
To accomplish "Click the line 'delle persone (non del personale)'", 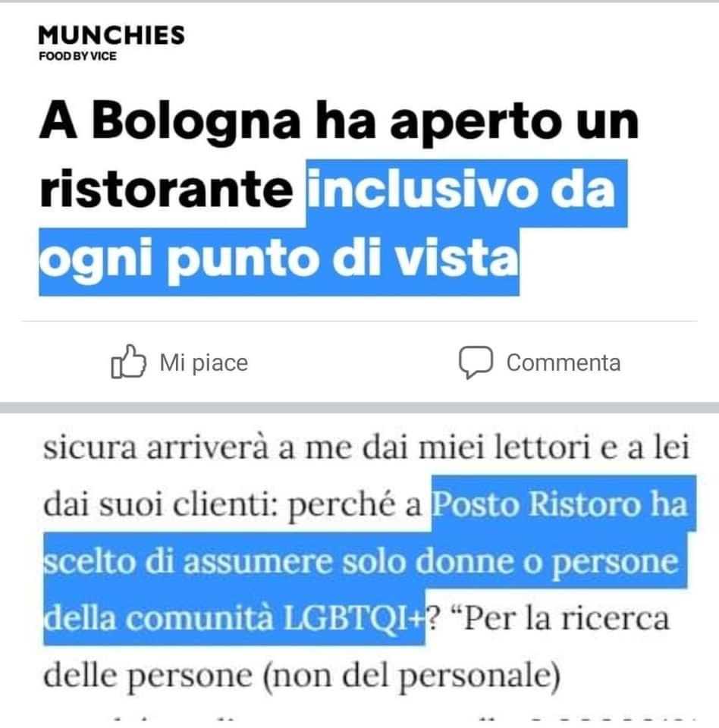I will pos(301,676).
